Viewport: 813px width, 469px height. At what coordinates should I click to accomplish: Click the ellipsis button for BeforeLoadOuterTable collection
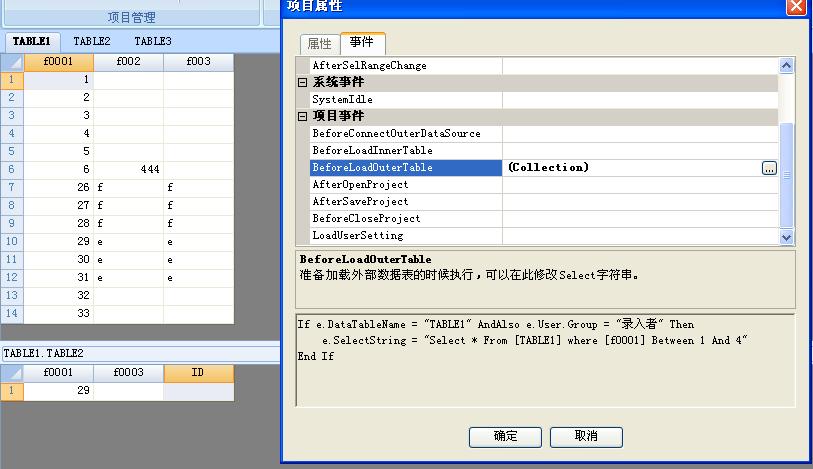(769, 168)
